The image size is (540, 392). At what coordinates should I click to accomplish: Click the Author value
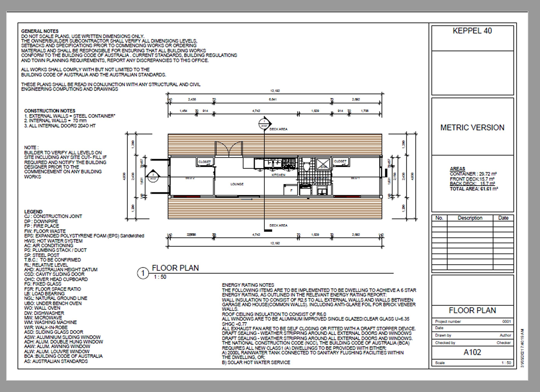(x=505, y=335)
